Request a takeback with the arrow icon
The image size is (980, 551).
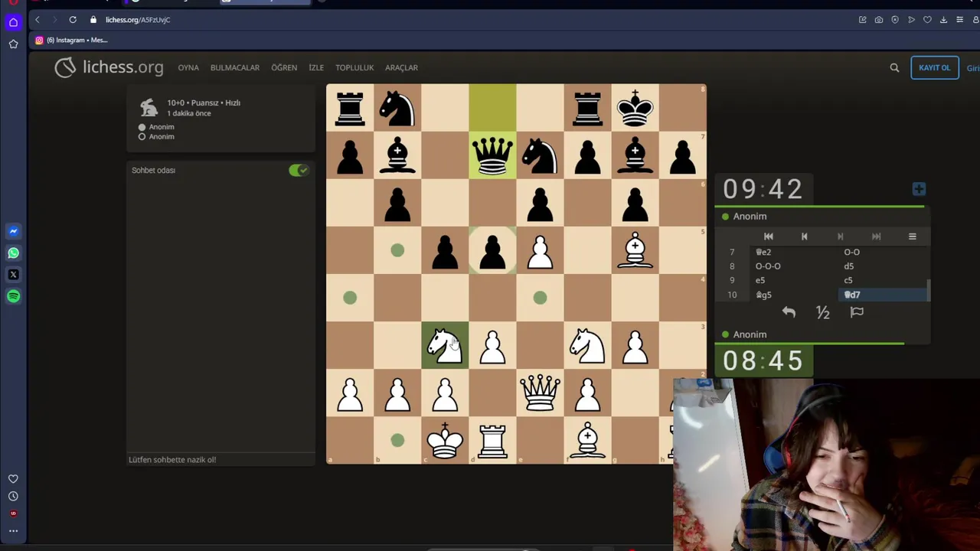point(789,312)
